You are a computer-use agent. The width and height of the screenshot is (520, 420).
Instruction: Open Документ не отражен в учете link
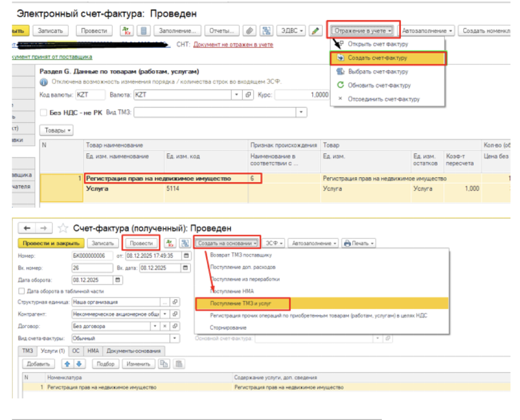[233, 44]
